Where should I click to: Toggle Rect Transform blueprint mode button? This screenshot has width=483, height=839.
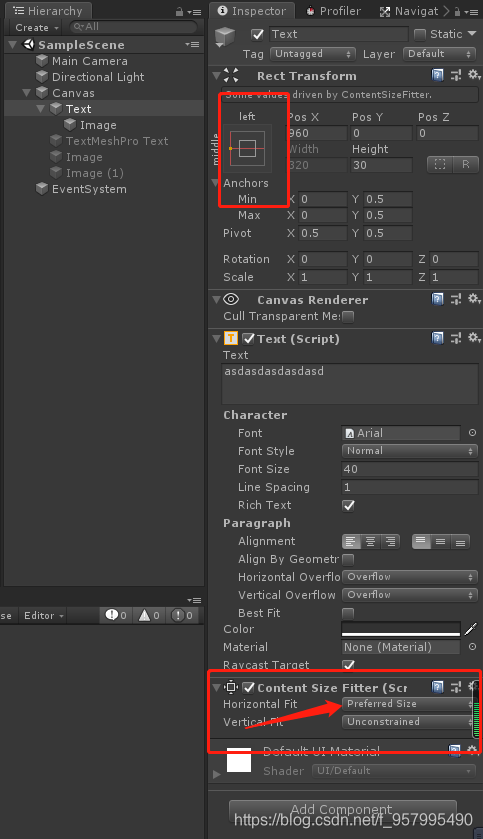tap(440, 165)
